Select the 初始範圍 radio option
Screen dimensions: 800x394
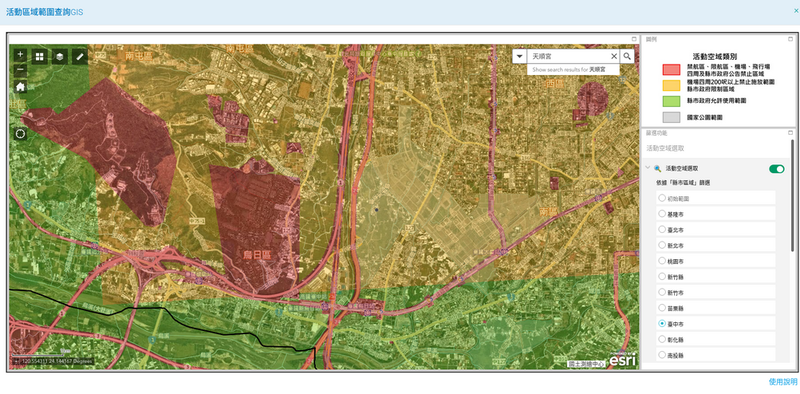pos(662,198)
